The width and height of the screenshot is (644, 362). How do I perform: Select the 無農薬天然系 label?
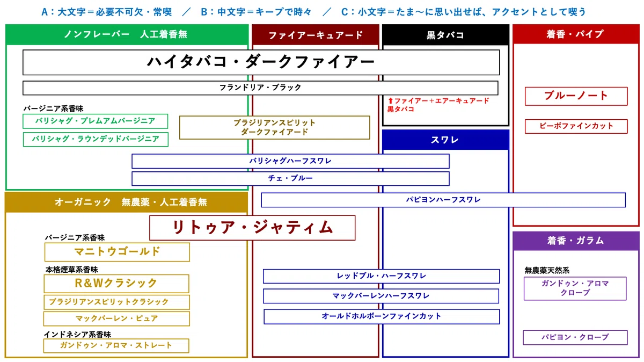click(547, 270)
